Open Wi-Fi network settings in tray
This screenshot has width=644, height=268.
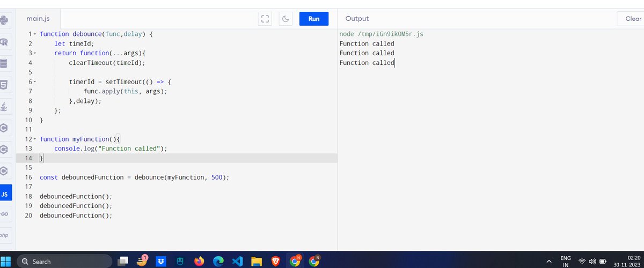tap(582, 262)
